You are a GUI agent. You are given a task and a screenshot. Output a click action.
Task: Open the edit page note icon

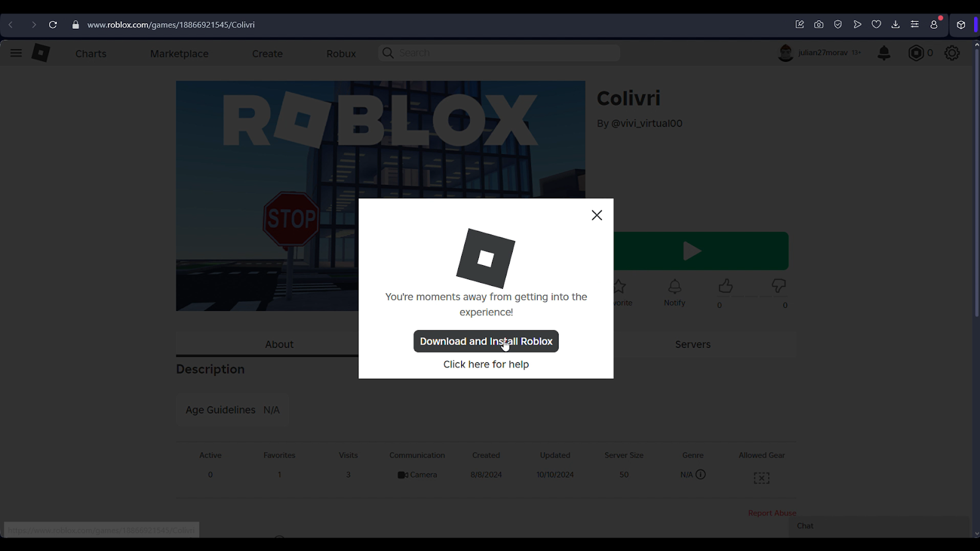tap(799, 24)
